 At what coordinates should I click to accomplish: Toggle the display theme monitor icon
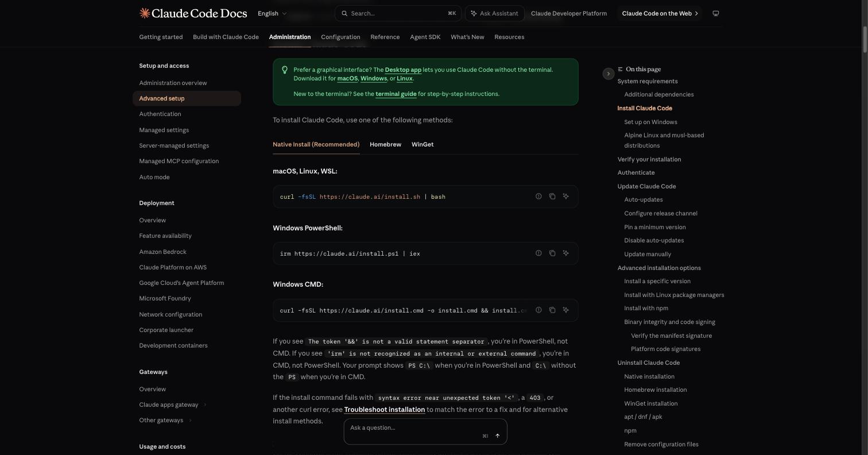716,13
